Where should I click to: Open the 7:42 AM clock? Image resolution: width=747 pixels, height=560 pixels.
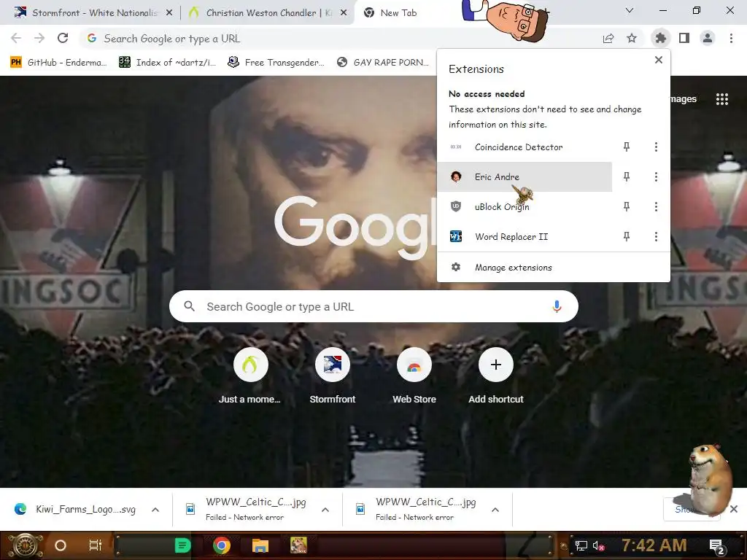(x=654, y=545)
